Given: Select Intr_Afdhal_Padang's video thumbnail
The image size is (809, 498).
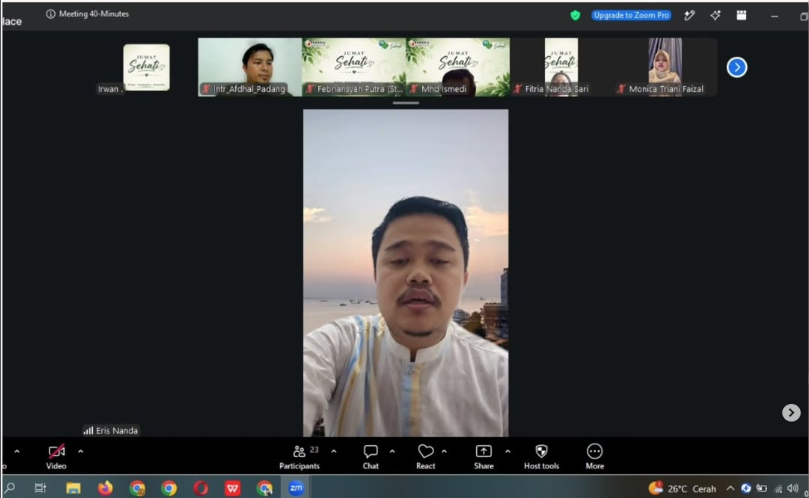Looking at the screenshot, I should [x=250, y=67].
